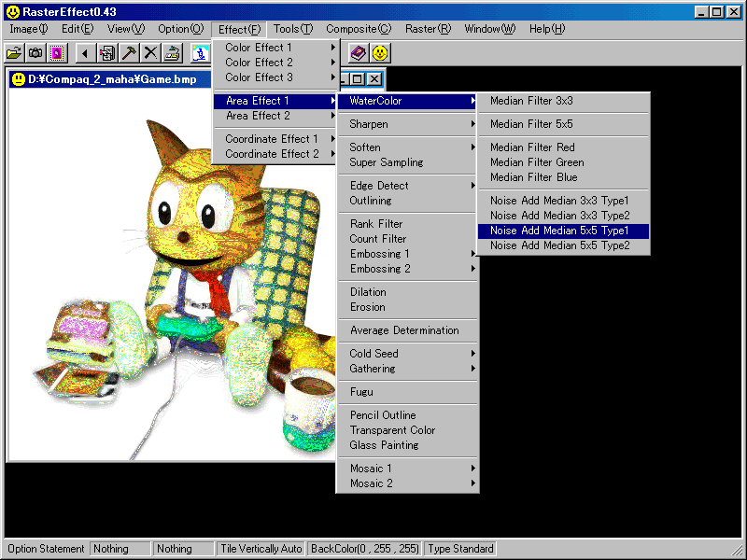Open help via the purple book icon
747x560 pixels.
click(x=358, y=53)
